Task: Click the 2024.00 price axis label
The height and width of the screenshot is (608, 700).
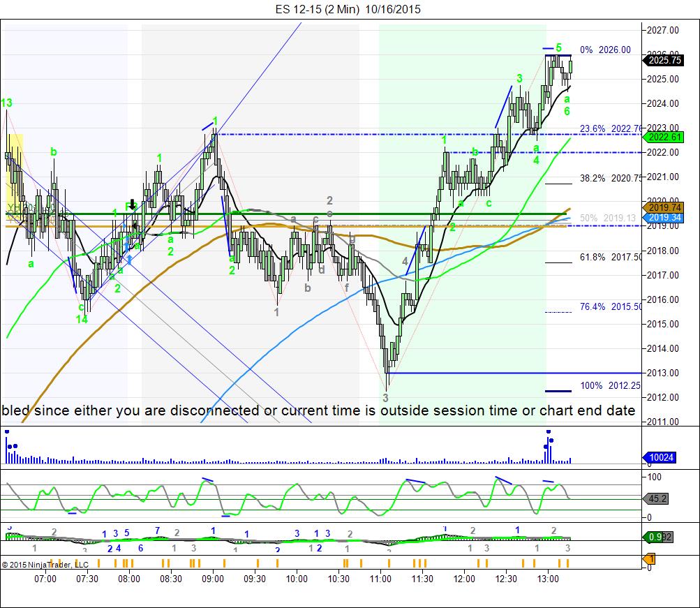Action: [663, 103]
